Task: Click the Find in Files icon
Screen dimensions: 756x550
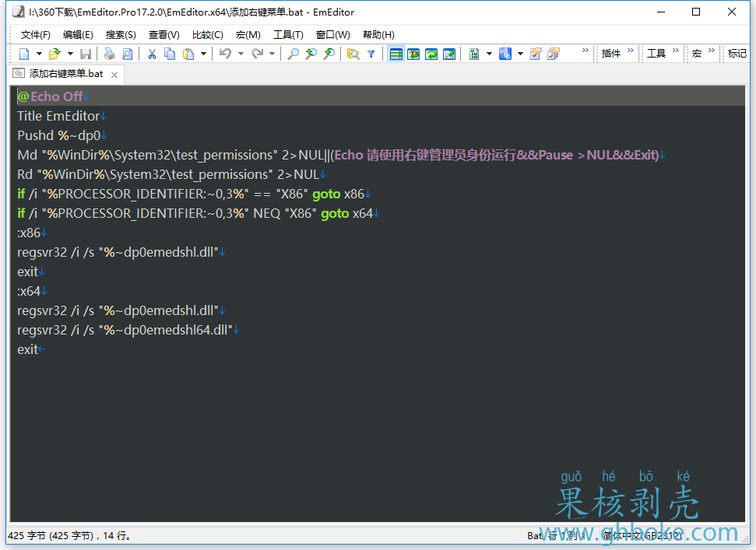Action: point(353,54)
